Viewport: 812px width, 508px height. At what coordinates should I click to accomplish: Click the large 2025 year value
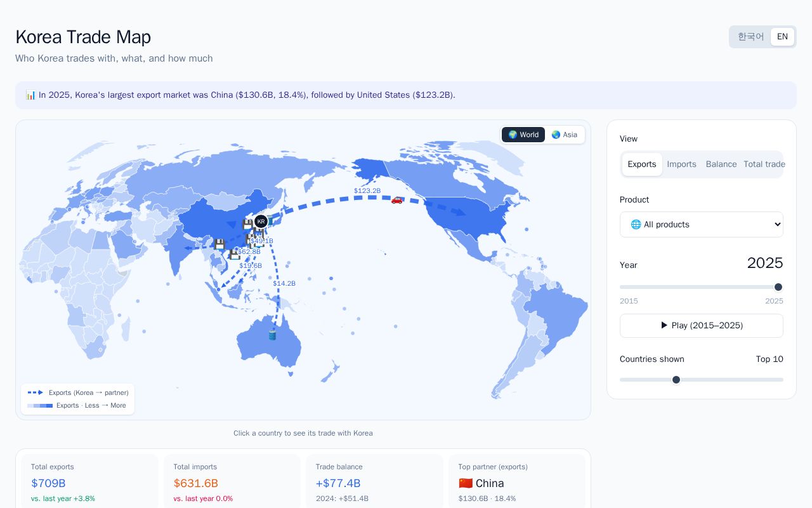765,263
